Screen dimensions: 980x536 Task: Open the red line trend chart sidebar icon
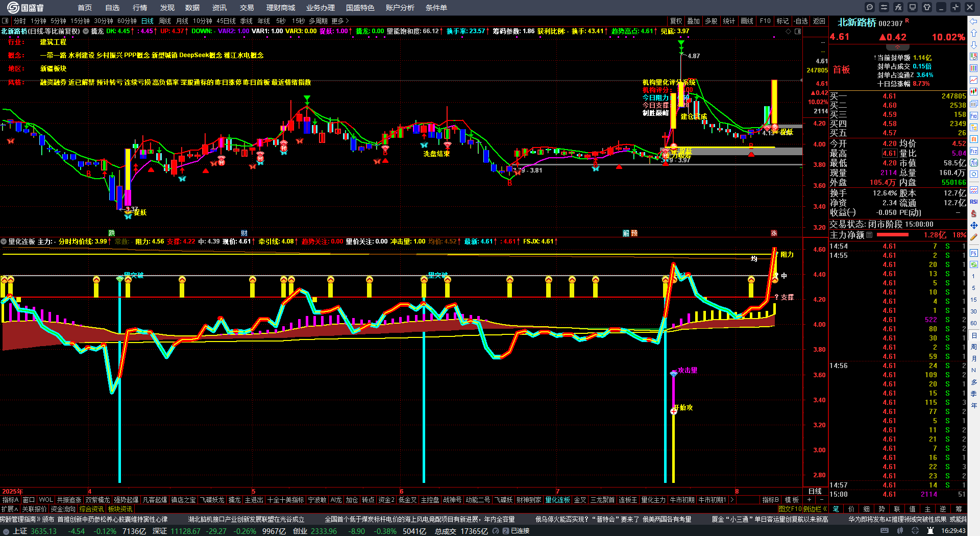pos(974,80)
